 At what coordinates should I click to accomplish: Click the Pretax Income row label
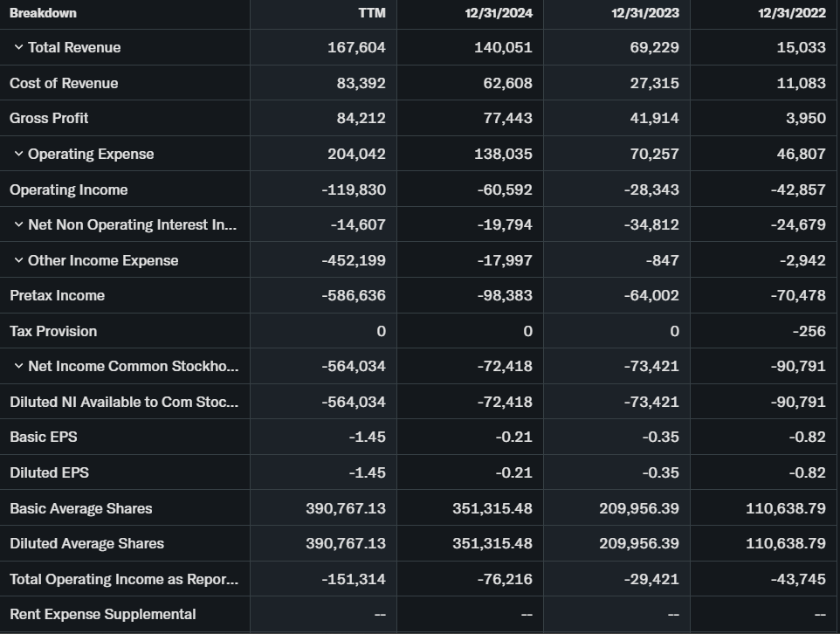(57, 295)
